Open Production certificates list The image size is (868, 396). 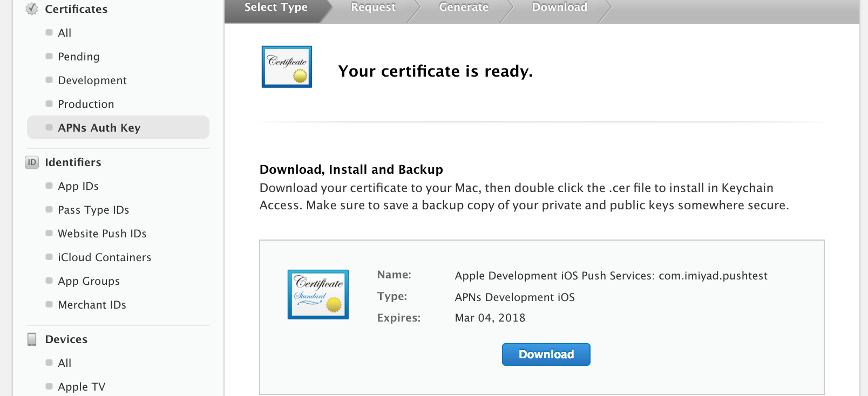(86, 104)
